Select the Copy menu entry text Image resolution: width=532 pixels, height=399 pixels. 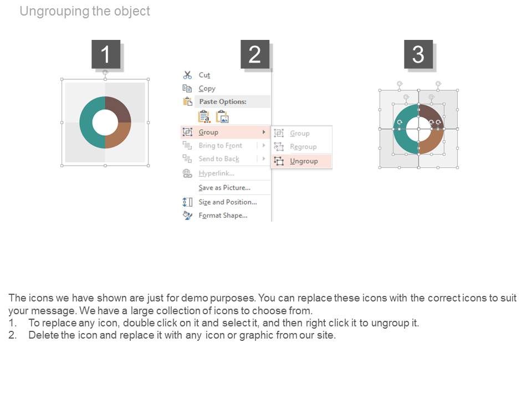coord(207,89)
